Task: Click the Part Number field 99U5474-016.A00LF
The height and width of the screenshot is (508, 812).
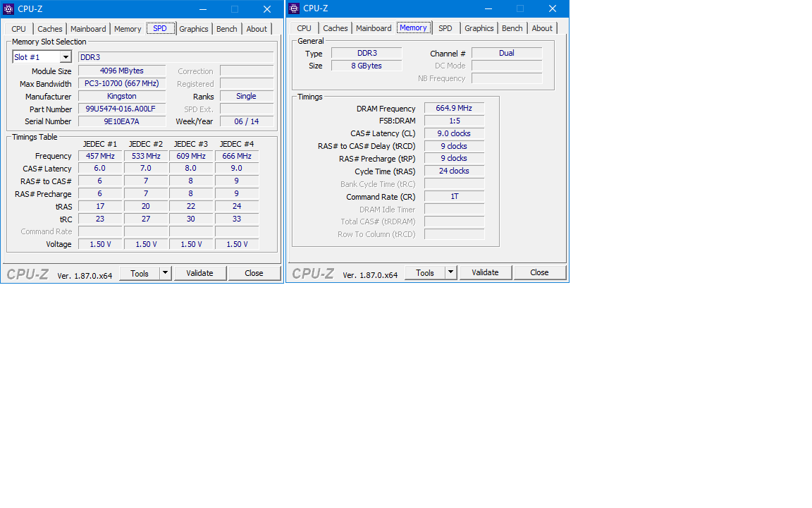Action: point(121,109)
